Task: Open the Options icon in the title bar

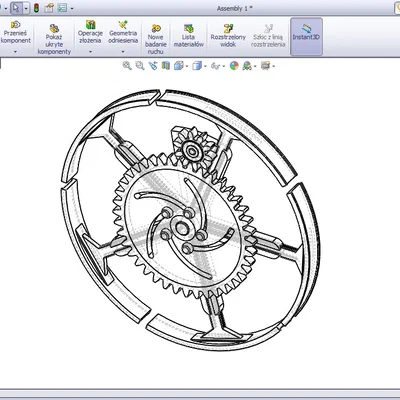Action: [62, 8]
